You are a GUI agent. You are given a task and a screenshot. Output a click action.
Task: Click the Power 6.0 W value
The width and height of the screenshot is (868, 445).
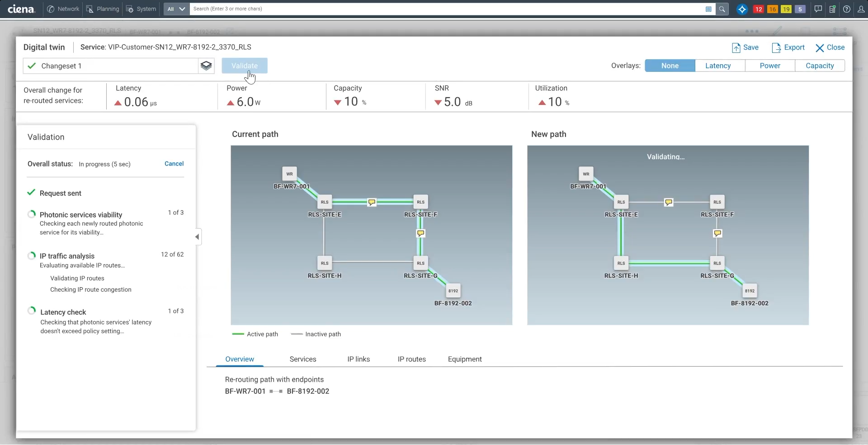(249, 102)
